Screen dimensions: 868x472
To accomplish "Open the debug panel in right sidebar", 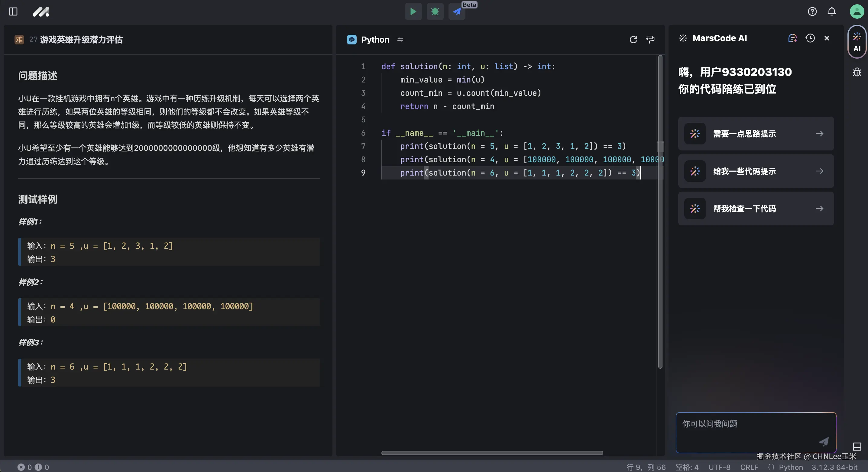I will pyautogui.click(x=857, y=72).
